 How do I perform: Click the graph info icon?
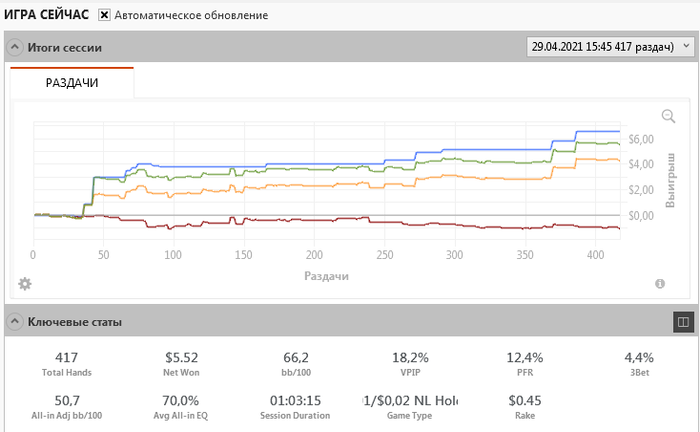click(660, 284)
